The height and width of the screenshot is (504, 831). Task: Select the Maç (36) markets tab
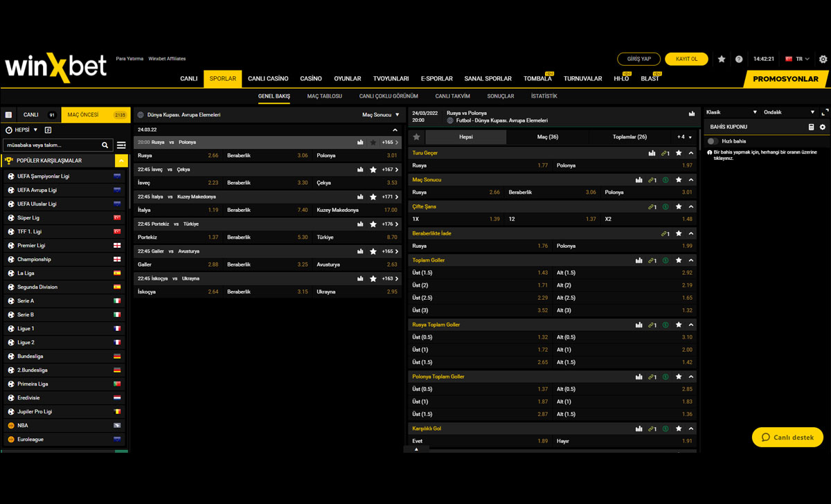(x=548, y=137)
